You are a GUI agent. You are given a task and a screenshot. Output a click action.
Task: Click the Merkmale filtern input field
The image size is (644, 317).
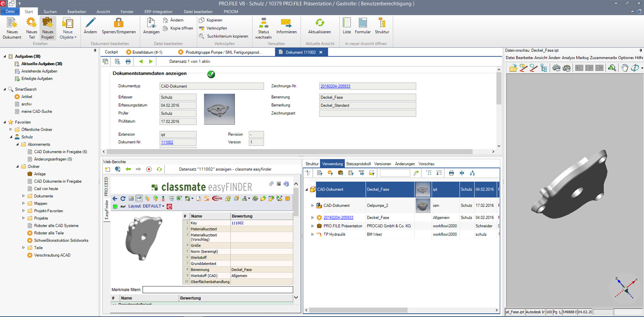218,290
